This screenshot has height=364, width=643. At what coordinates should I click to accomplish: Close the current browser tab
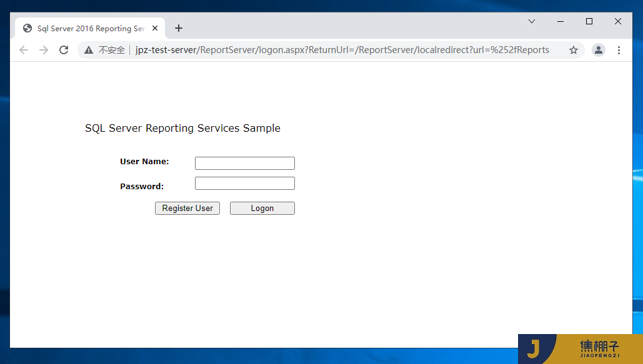155,27
